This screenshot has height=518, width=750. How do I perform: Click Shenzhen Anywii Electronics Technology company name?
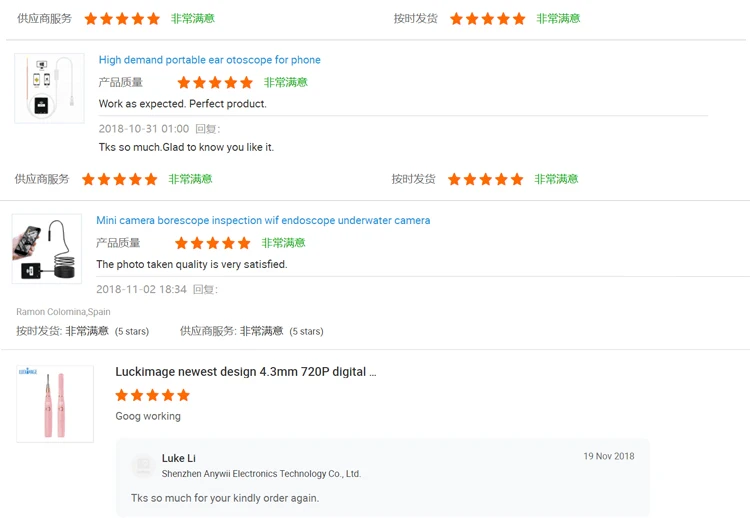261,474
